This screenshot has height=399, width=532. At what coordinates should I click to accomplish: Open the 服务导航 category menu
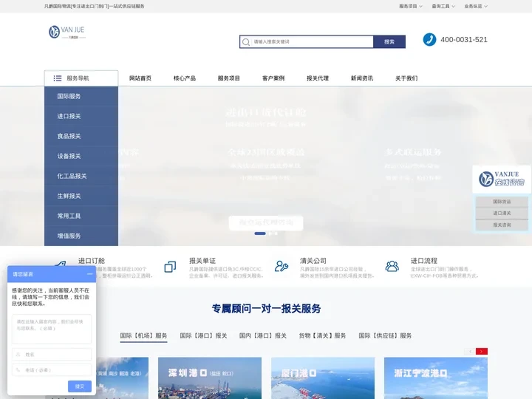click(81, 78)
